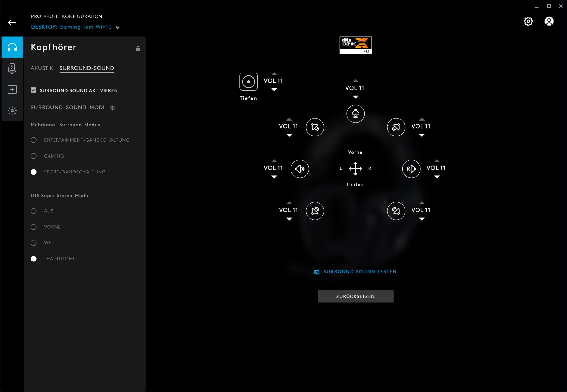
Task: Click the lighting settings sidebar icon
Action: (x=12, y=111)
